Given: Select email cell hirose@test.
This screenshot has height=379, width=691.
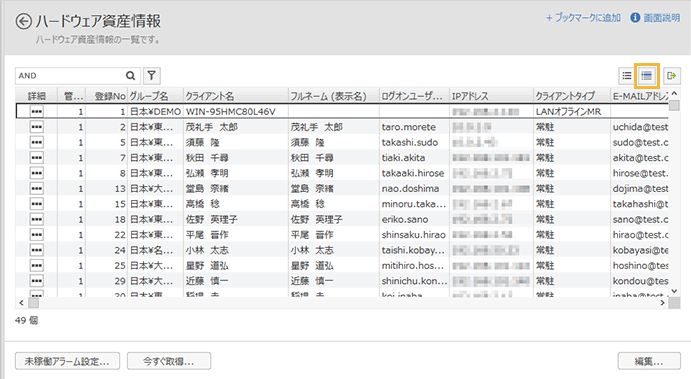Looking at the screenshot, I should coord(640,173).
